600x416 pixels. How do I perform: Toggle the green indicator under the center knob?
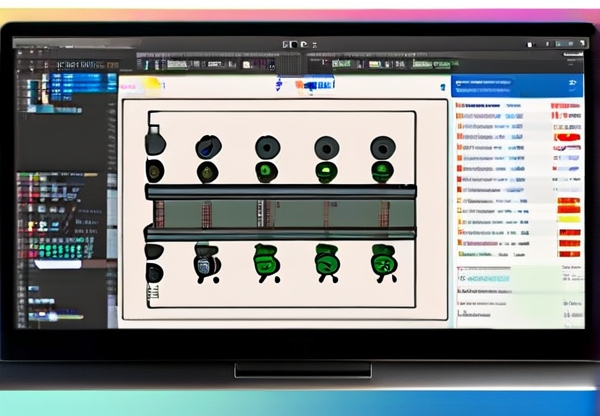(267, 172)
